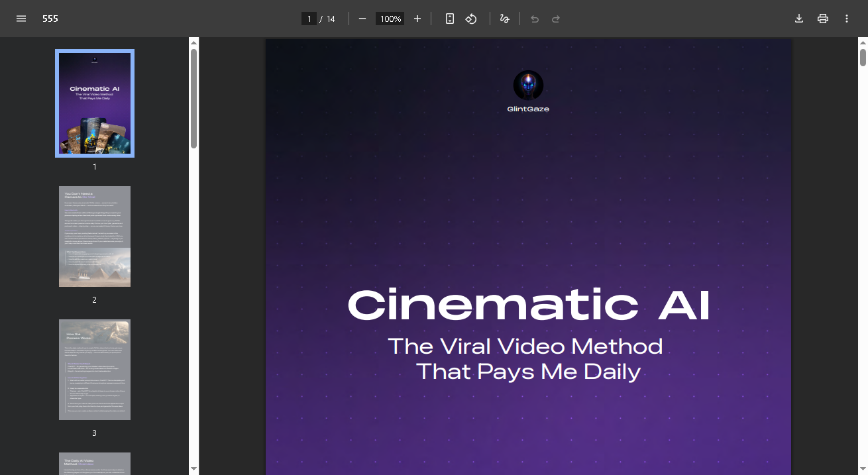This screenshot has width=868, height=475.
Task: Open page 2 thumbnail
Action: point(95,237)
